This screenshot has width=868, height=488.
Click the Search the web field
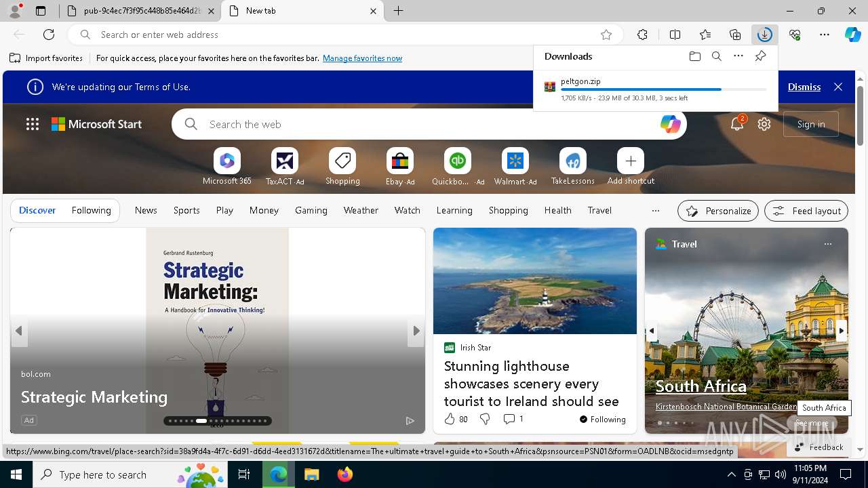click(427, 124)
